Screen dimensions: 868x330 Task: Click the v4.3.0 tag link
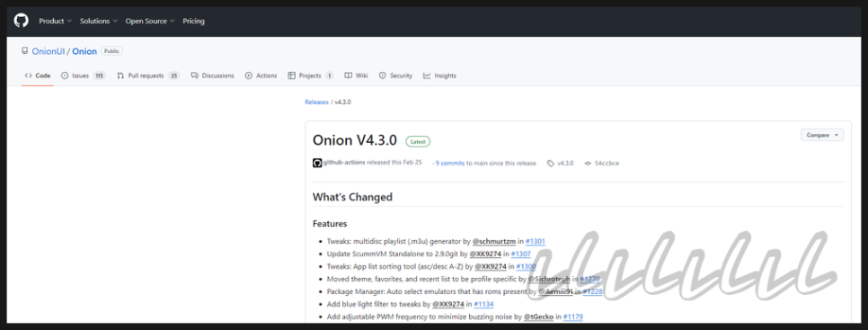pyautogui.click(x=565, y=164)
